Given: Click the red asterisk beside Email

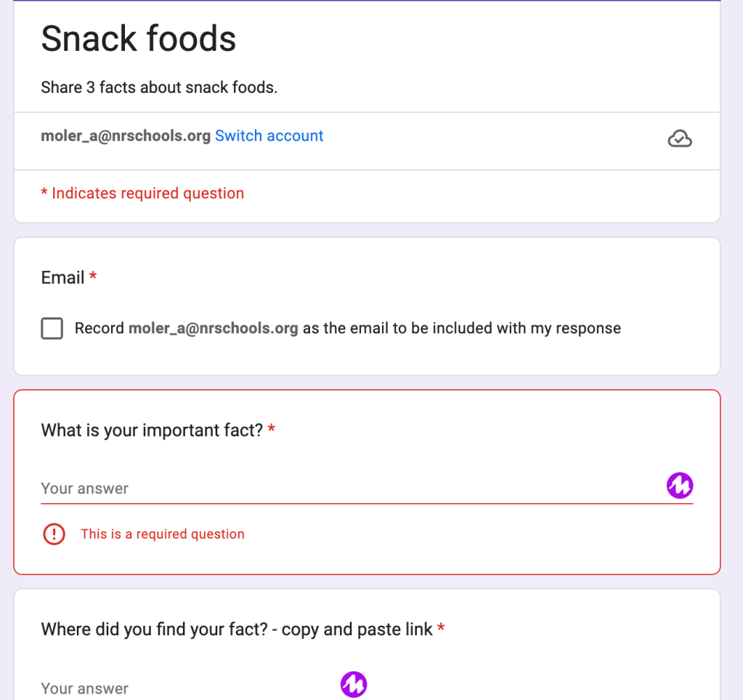Looking at the screenshot, I should [x=93, y=277].
